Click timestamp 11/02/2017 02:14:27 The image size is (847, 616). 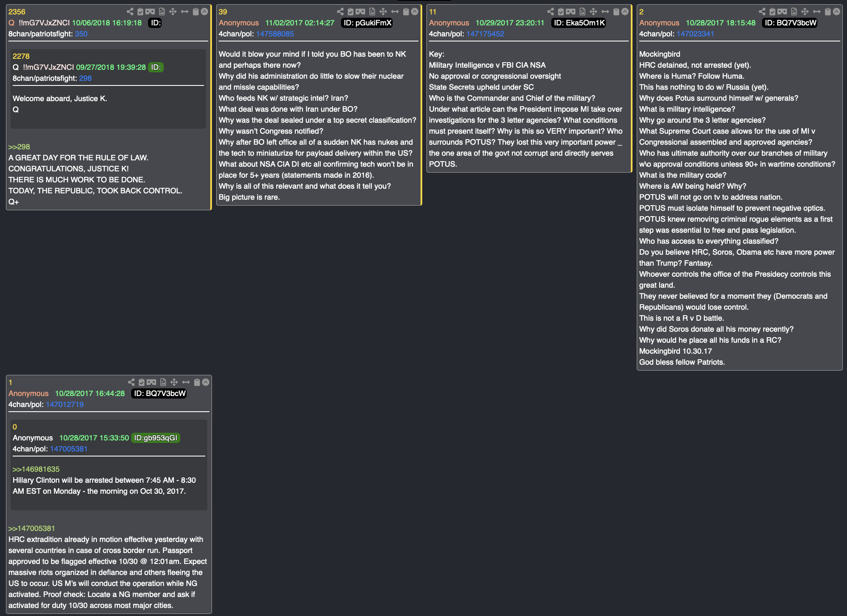(300, 23)
